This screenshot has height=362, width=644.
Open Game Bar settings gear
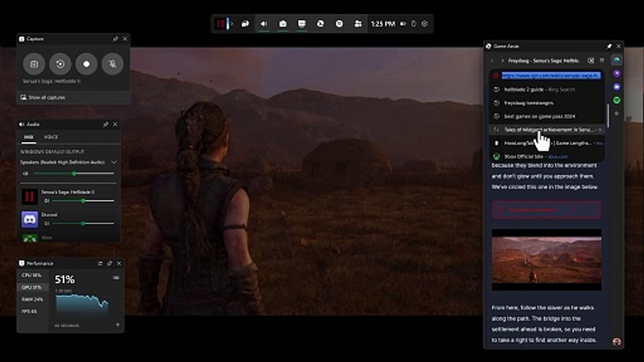tap(425, 24)
